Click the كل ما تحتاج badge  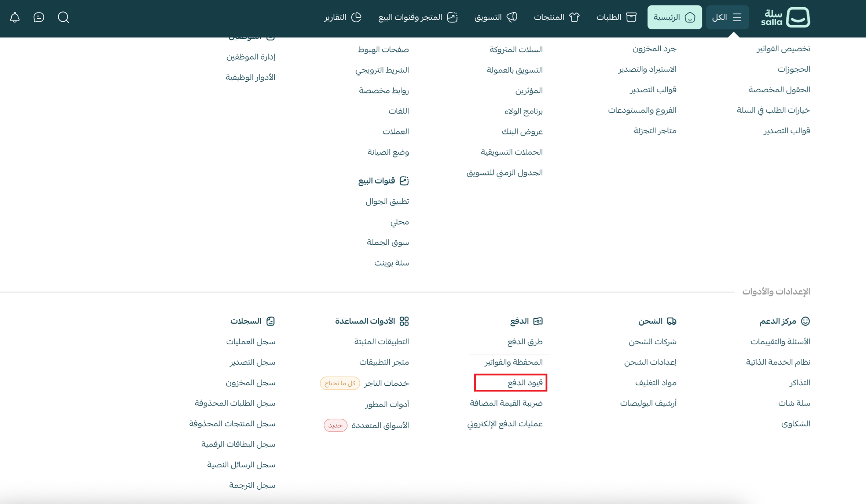[340, 383]
